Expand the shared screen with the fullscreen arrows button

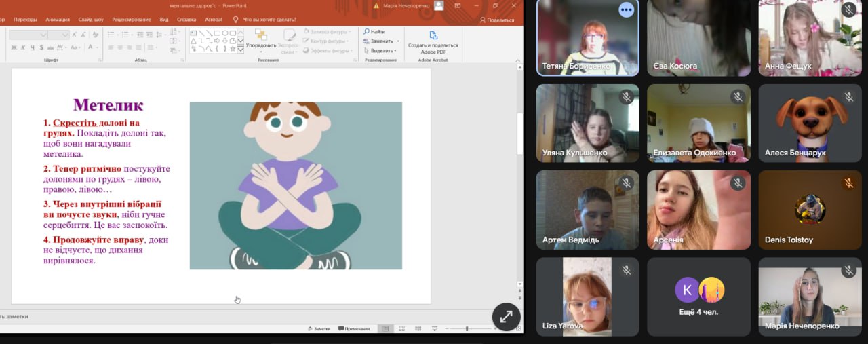point(506,316)
